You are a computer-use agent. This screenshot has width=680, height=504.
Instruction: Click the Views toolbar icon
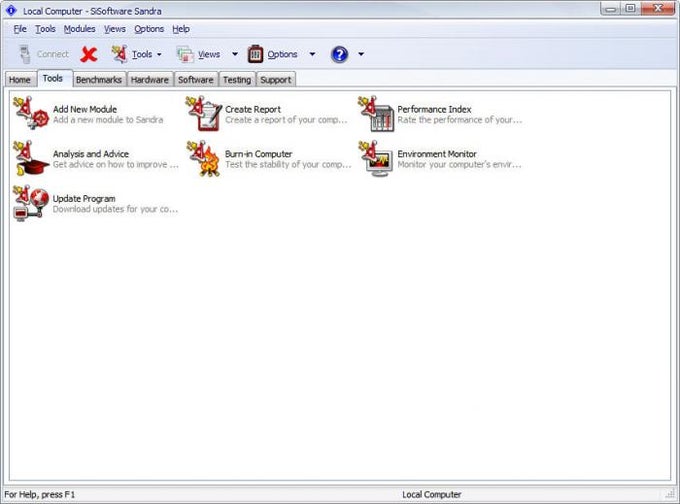[x=185, y=55]
